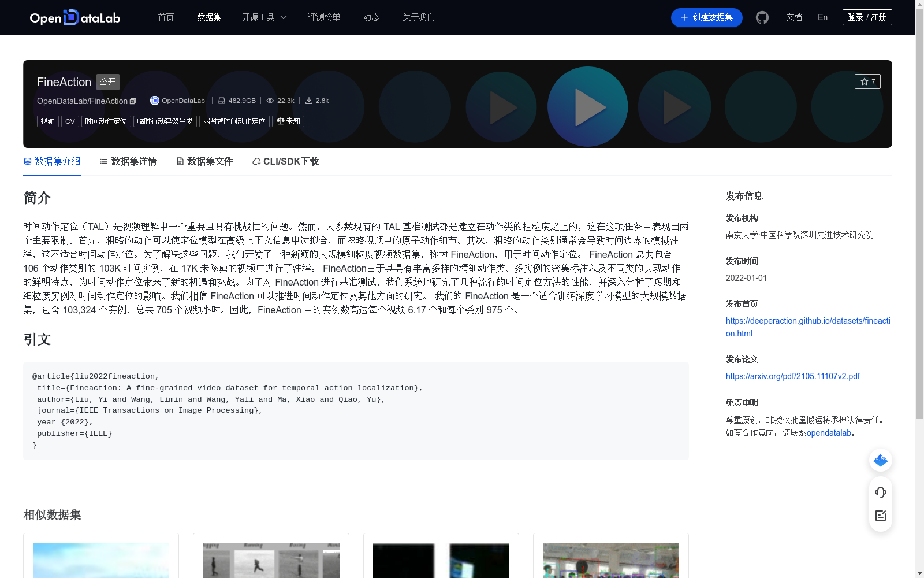The image size is (924, 578).
Task: Click the 登录 / 注册 button
Action: pos(867,17)
